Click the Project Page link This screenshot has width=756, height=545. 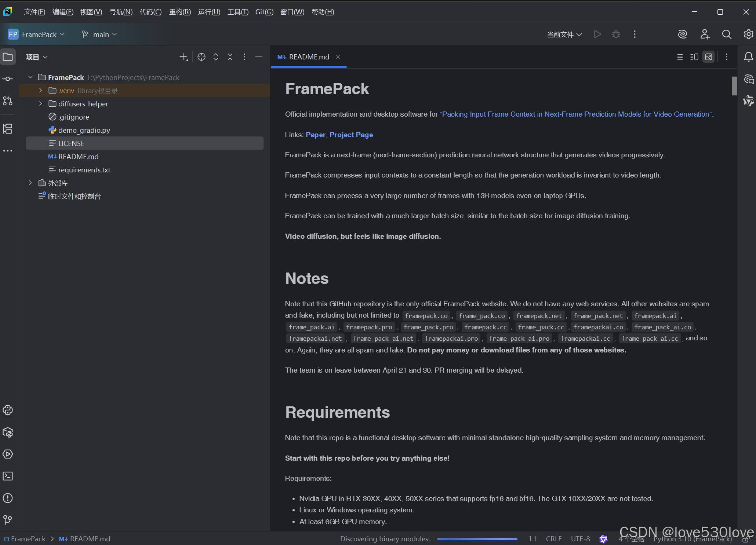(x=351, y=135)
